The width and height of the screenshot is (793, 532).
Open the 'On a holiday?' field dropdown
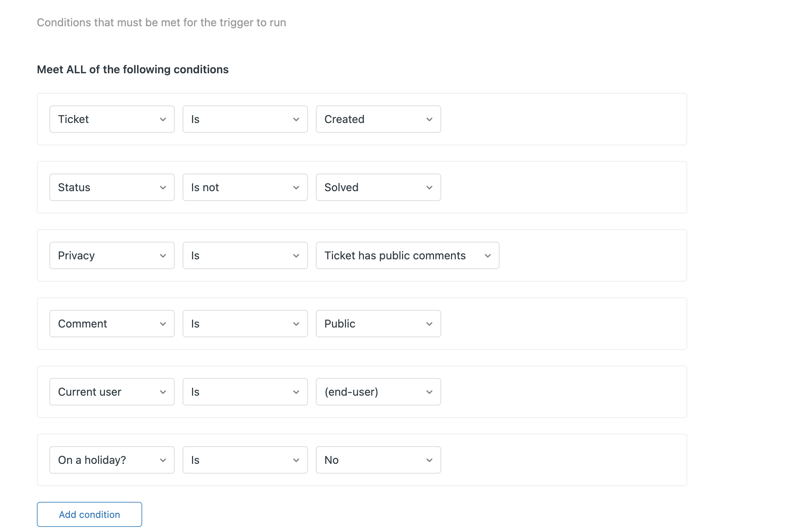pyautogui.click(x=112, y=460)
